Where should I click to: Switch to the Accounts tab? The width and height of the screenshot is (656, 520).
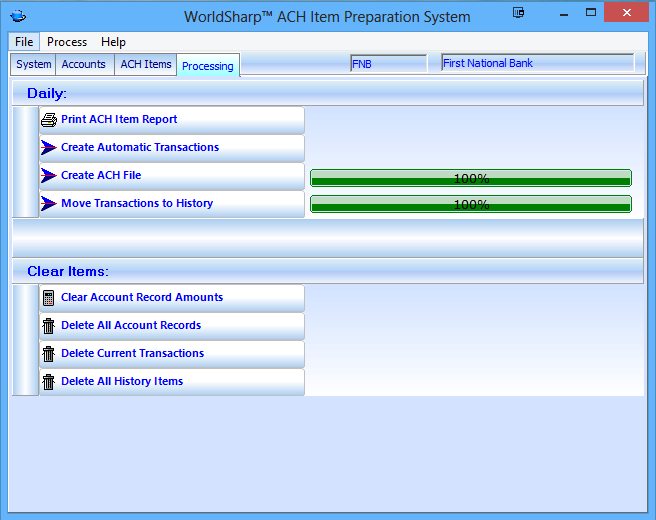tap(84, 64)
